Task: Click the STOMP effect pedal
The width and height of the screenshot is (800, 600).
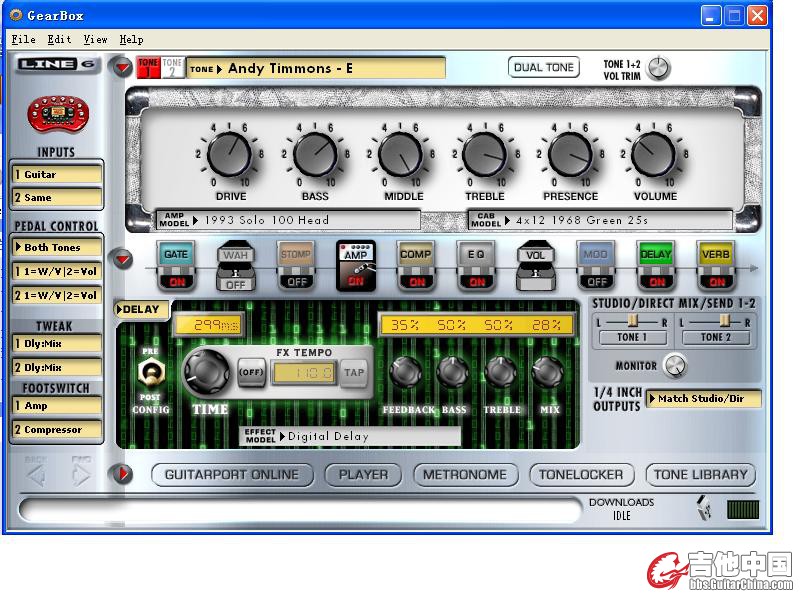Action: (x=295, y=265)
